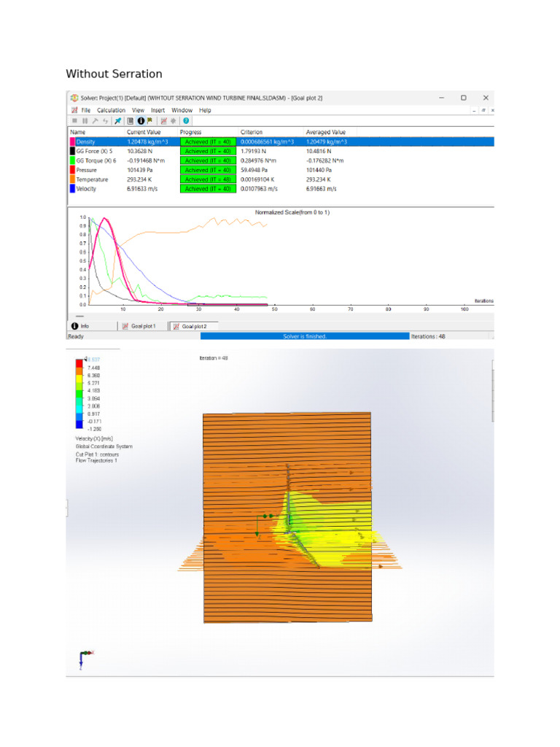Click the XYZ coordinate triad in viewport
The width and height of the screenshot is (560, 747).
point(86,659)
